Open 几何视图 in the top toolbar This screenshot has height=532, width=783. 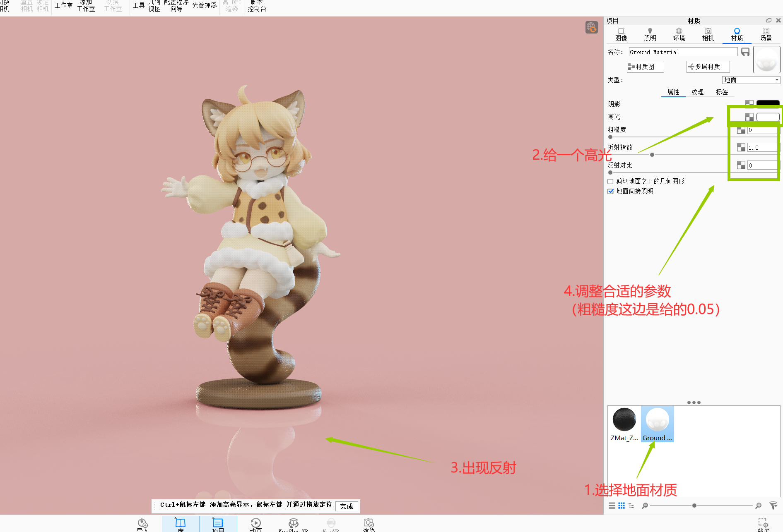(x=154, y=5)
